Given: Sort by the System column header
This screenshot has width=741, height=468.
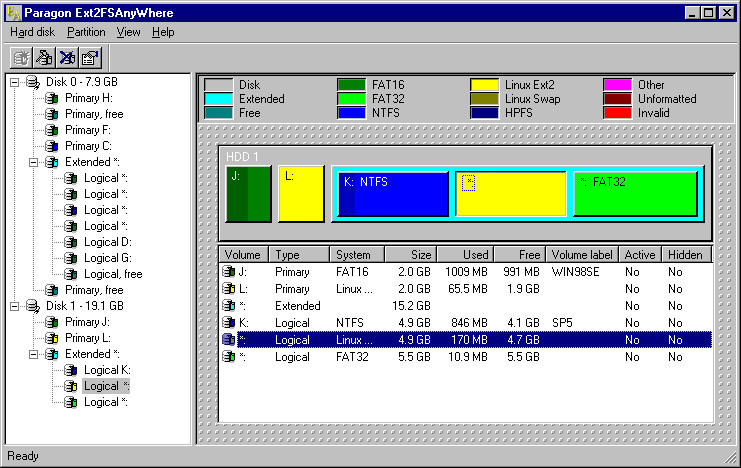Looking at the screenshot, I should coord(357,255).
